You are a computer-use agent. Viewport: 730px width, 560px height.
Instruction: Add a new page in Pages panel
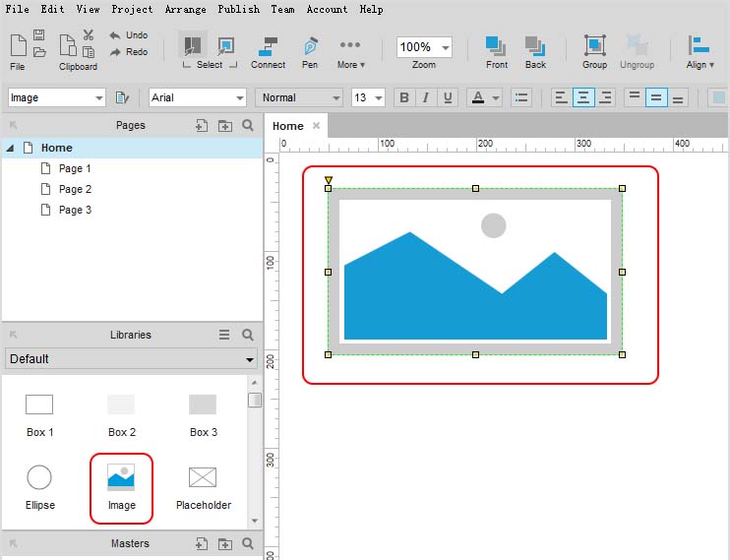(x=202, y=125)
